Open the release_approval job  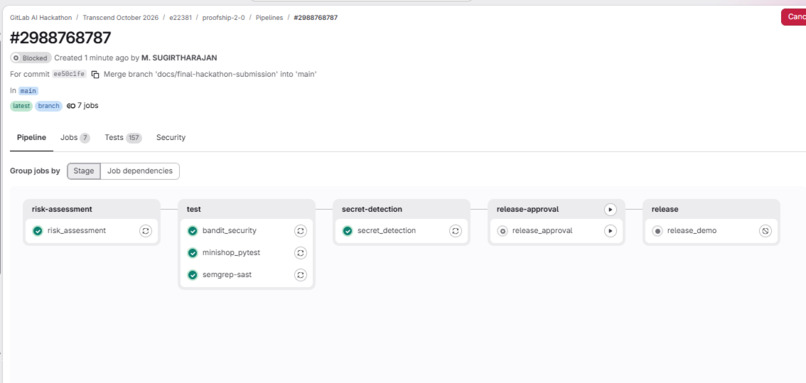pos(542,231)
